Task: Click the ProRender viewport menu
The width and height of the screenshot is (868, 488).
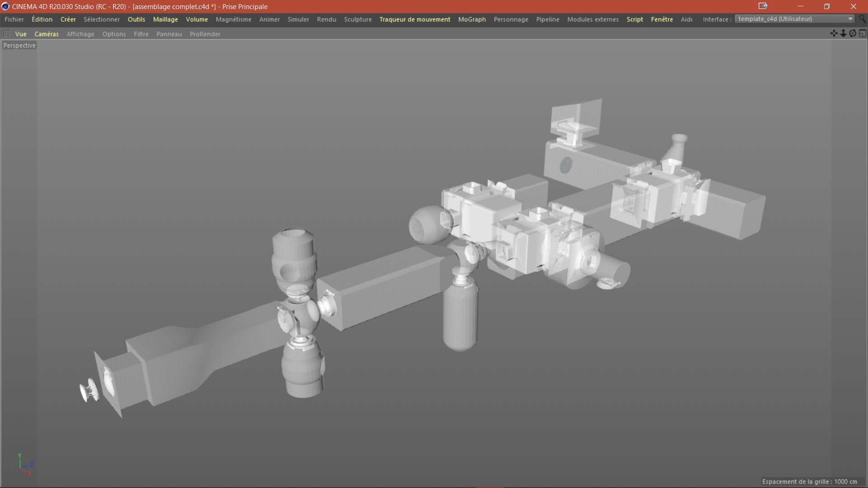Action: coord(205,34)
